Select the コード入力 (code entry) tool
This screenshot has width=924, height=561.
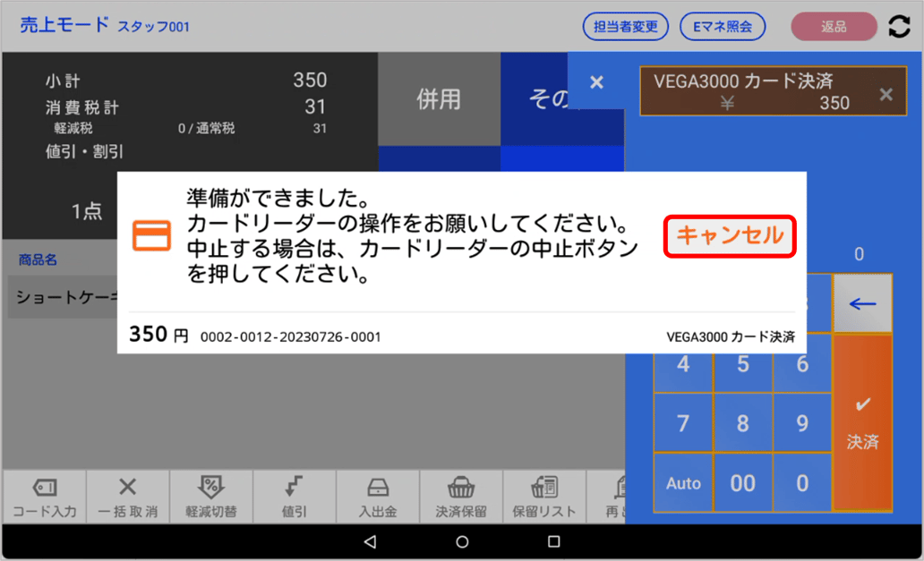42,497
